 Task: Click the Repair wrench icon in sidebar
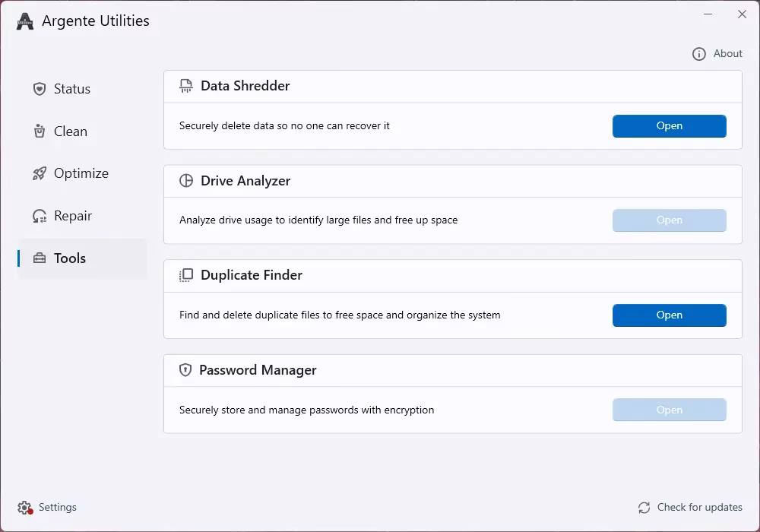39,216
